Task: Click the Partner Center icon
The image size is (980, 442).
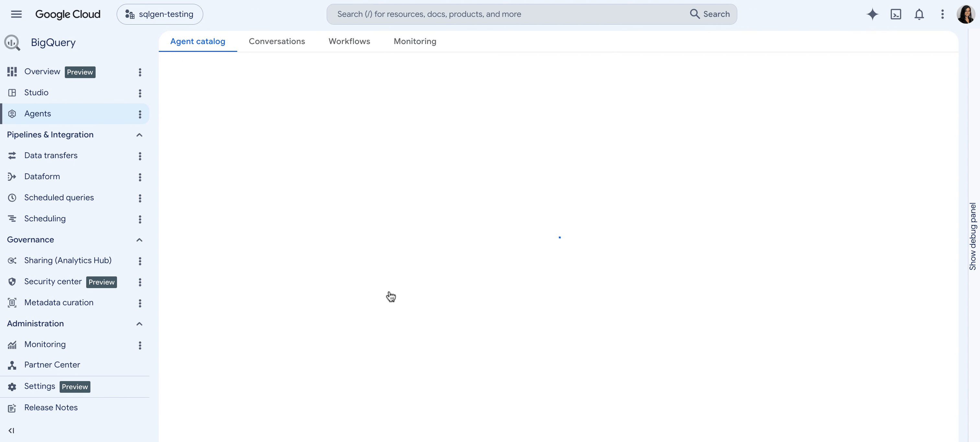Action: (x=12, y=365)
